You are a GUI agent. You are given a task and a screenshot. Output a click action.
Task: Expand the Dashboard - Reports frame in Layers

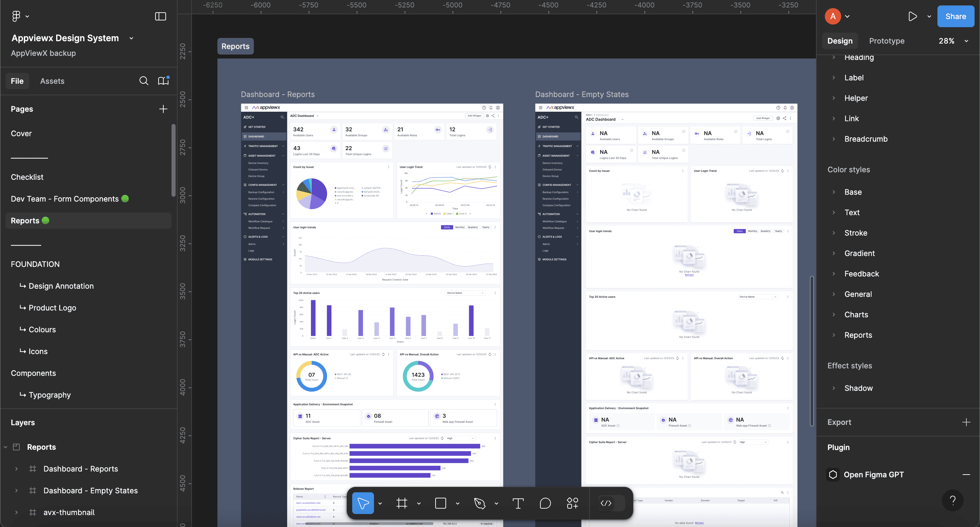pos(16,468)
